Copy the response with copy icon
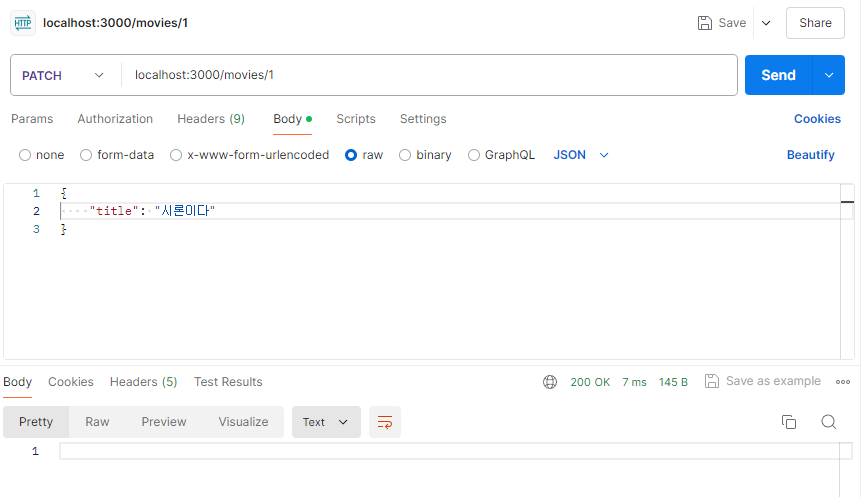This screenshot has height=497, width=864. 789,422
